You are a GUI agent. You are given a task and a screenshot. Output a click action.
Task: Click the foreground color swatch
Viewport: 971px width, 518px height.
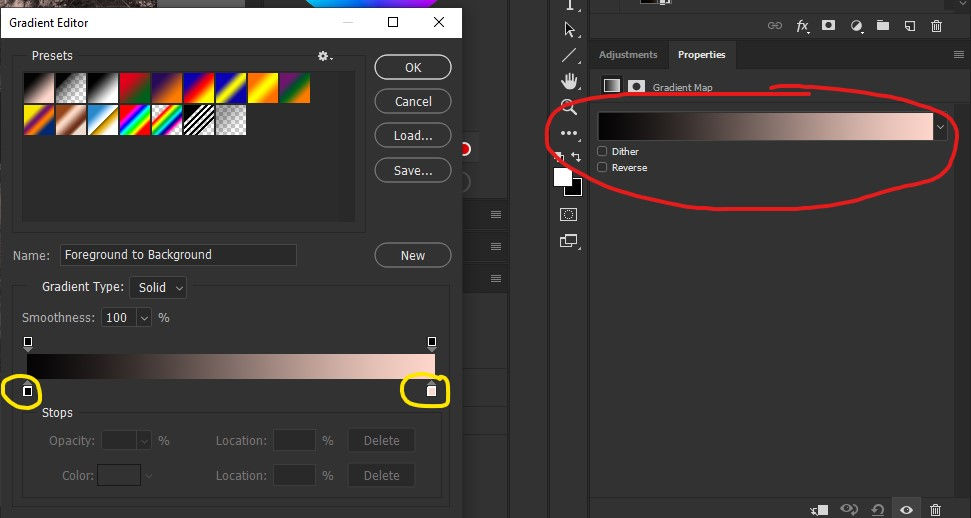tap(562, 177)
